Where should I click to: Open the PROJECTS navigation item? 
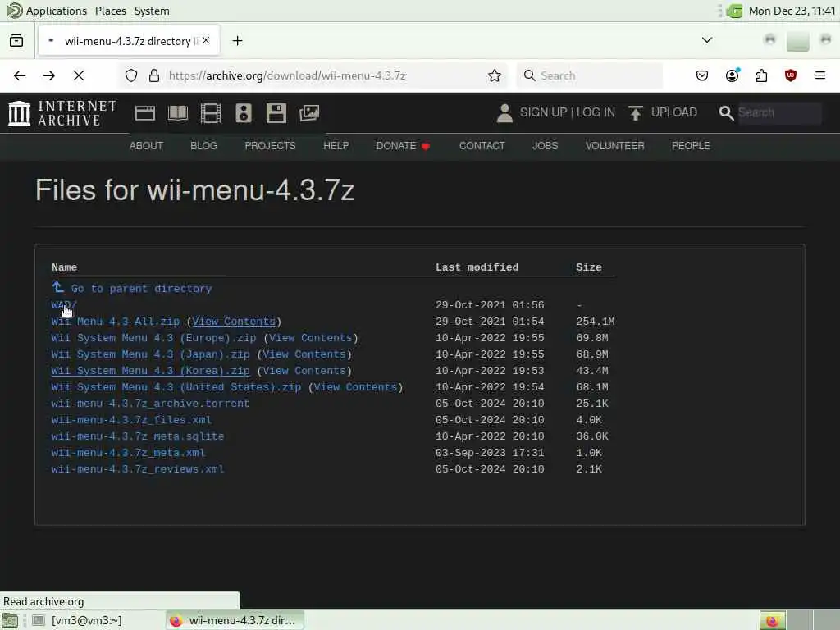(x=270, y=146)
